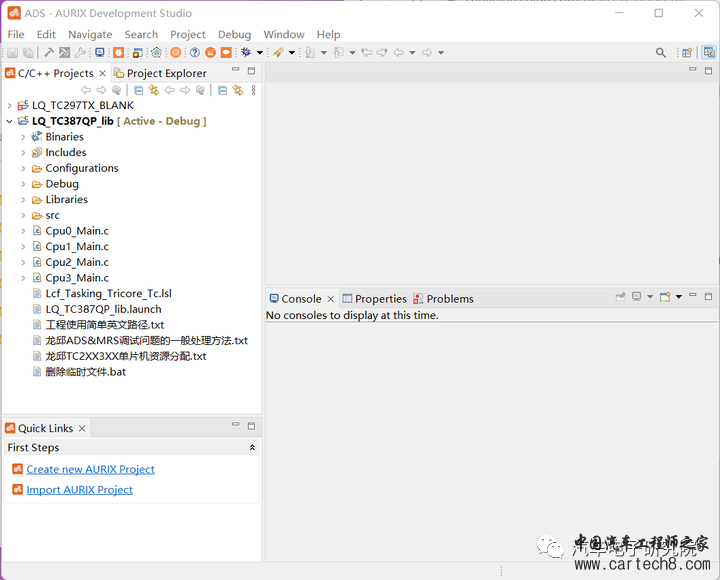Open the debug icon dropdown arrow
The width and height of the screenshot is (720, 580).
coord(260,52)
